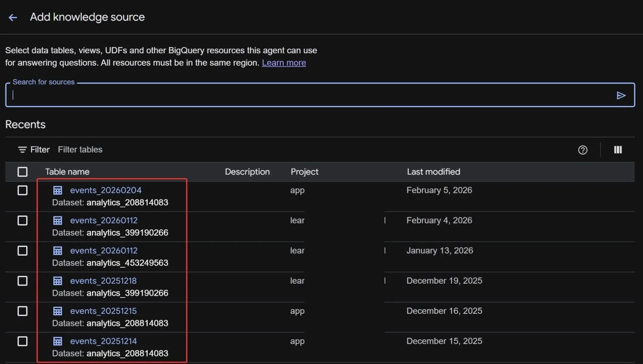The width and height of the screenshot is (643, 364).
Task: Click the table icon beside events_20260204
Action: coord(58,190)
